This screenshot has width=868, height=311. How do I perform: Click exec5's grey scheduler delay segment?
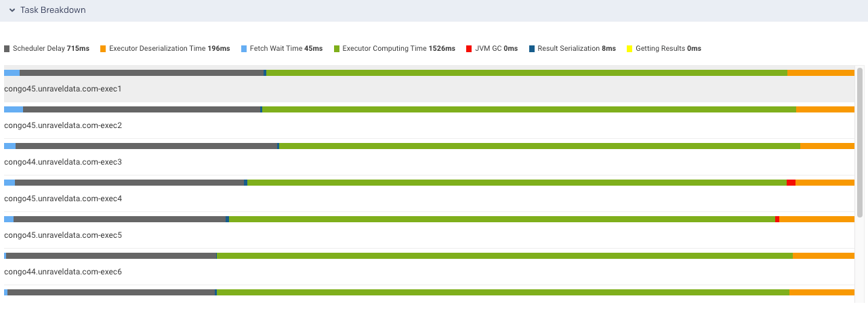click(x=119, y=219)
